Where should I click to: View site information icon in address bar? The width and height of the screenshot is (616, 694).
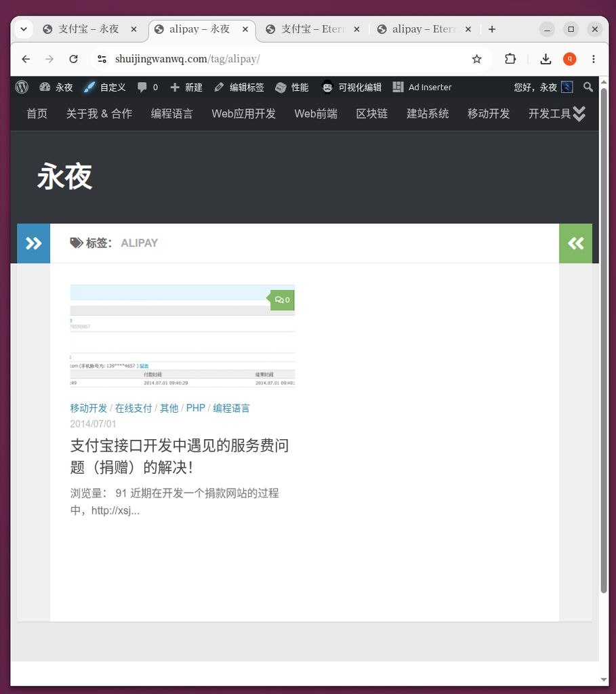(x=102, y=59)
